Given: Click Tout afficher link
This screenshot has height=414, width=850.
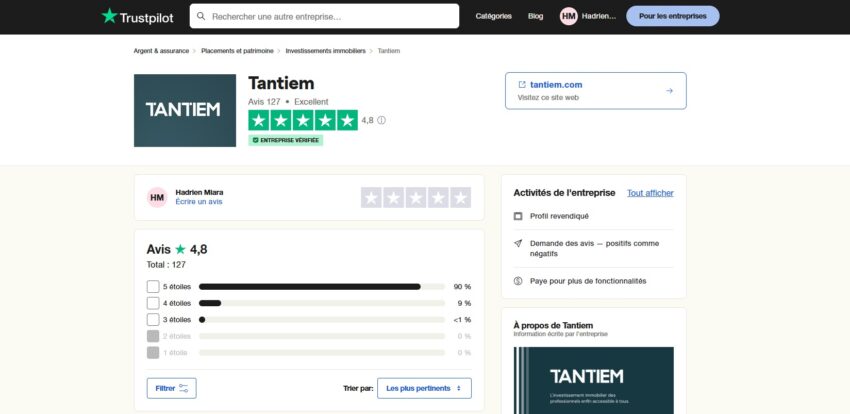Looking at the screenshot, I should click(x=650, y=193).
